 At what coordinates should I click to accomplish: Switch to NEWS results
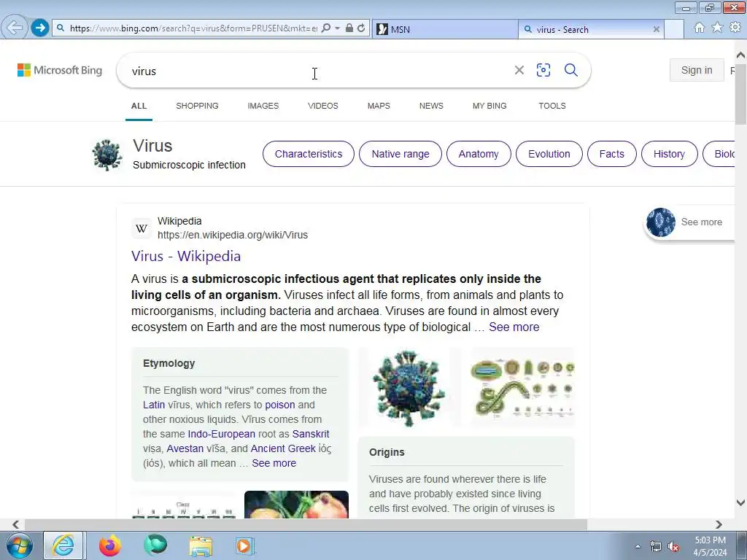[431, 106]
